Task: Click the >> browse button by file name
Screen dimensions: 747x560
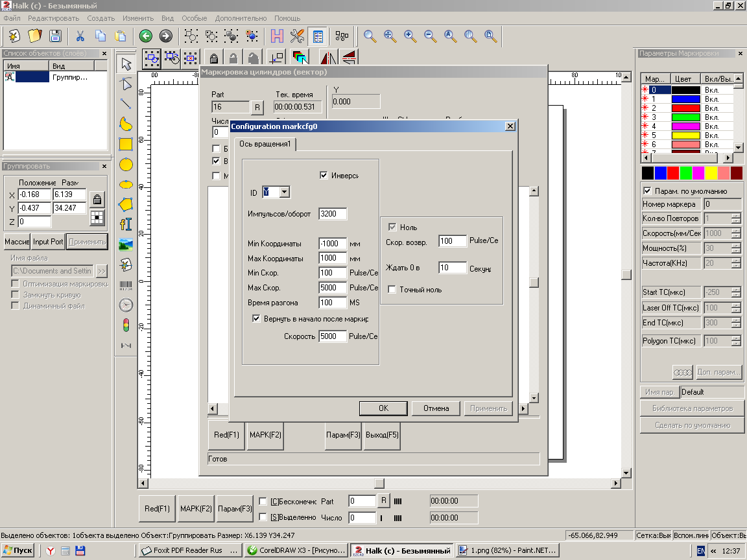Action: (102, 271)
